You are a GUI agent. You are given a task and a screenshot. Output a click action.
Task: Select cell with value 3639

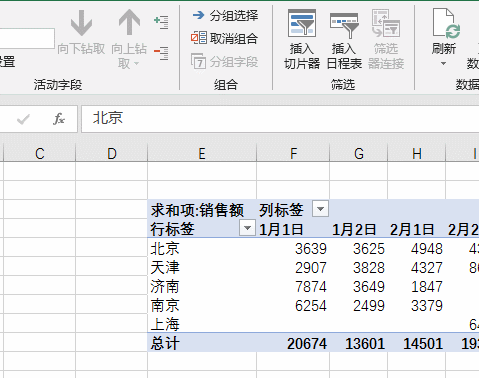[293, 248]
